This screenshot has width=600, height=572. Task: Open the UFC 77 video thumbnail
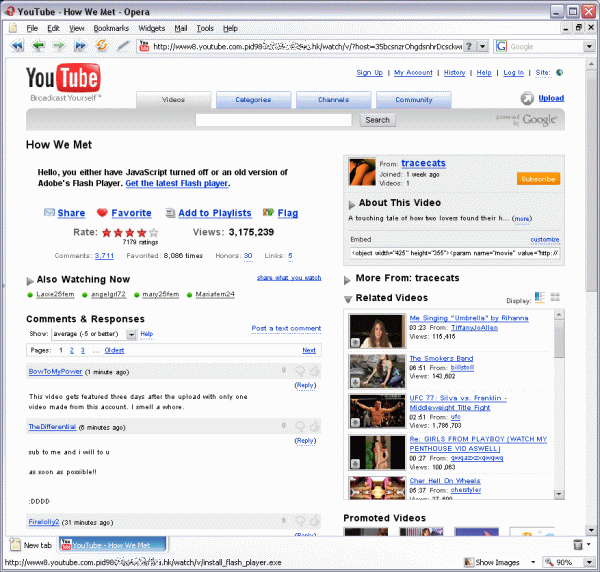point(377,411)
